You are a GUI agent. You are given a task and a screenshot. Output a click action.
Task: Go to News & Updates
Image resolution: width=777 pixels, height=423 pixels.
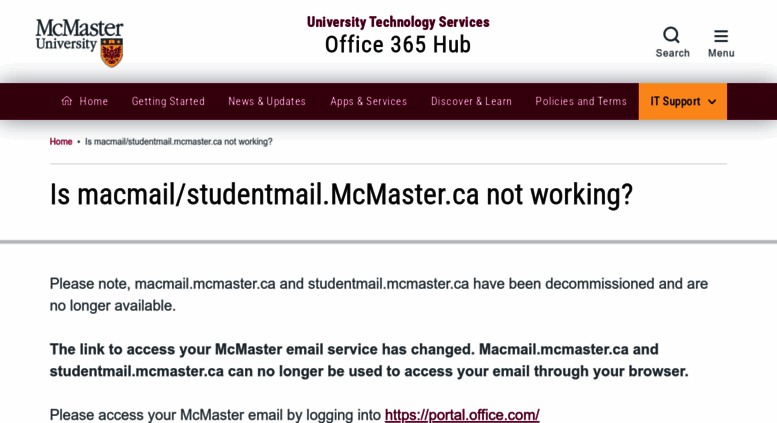tap(267, 102)
